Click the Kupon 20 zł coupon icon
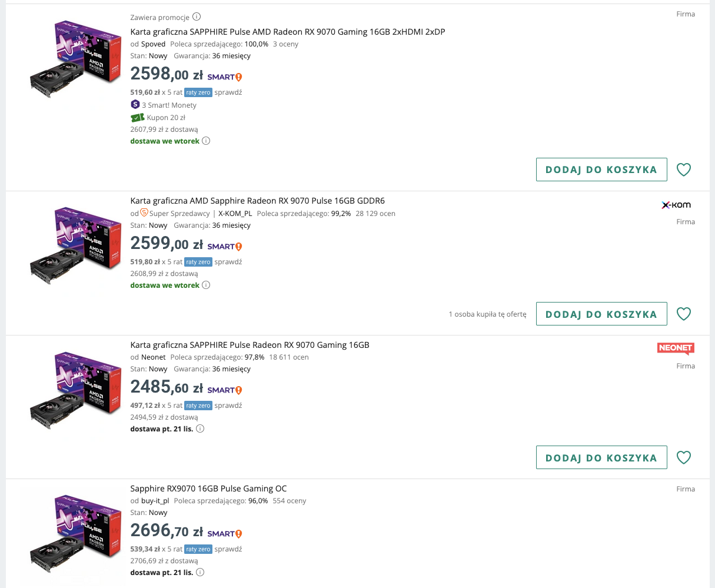Viewport: 715px width, 588px height. coord(138,118)
